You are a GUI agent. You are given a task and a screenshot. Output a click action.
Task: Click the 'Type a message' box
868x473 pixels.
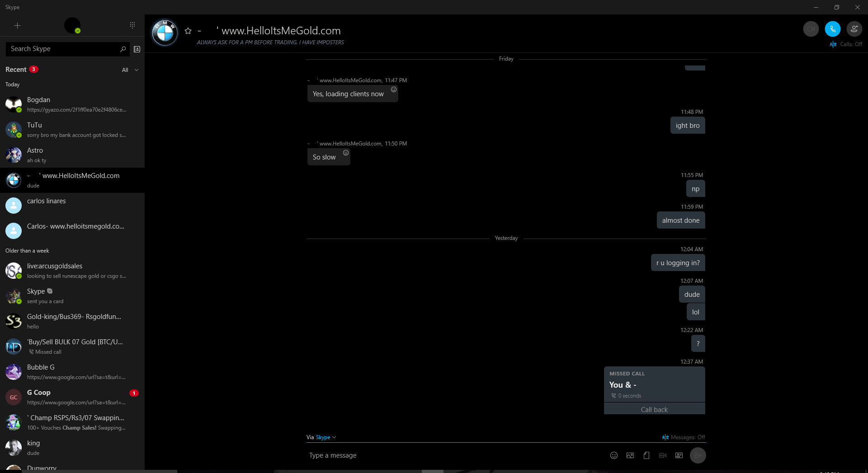click(456, 455)
